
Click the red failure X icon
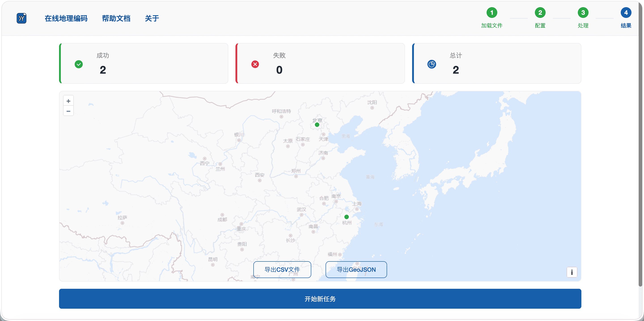coord(255,64)
